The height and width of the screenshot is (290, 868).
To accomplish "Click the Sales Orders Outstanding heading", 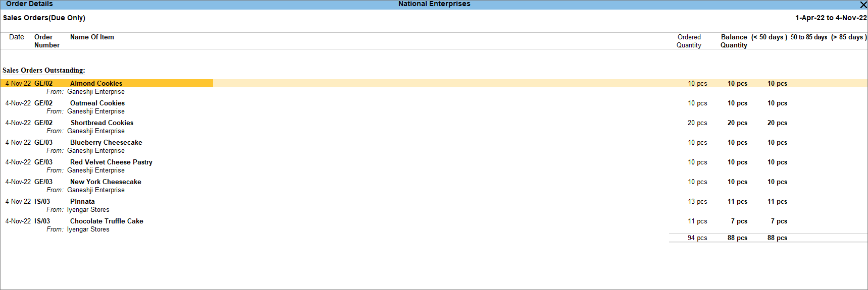I will (x=44, y=70).
